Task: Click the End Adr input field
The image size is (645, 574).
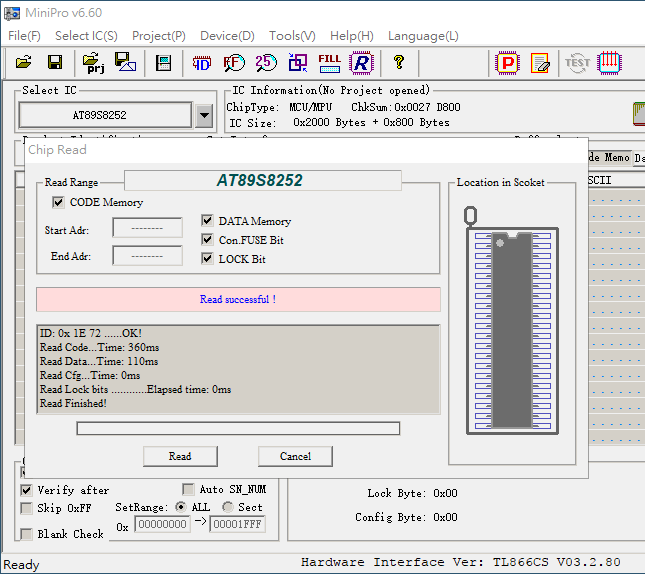Action: point(147,256)
